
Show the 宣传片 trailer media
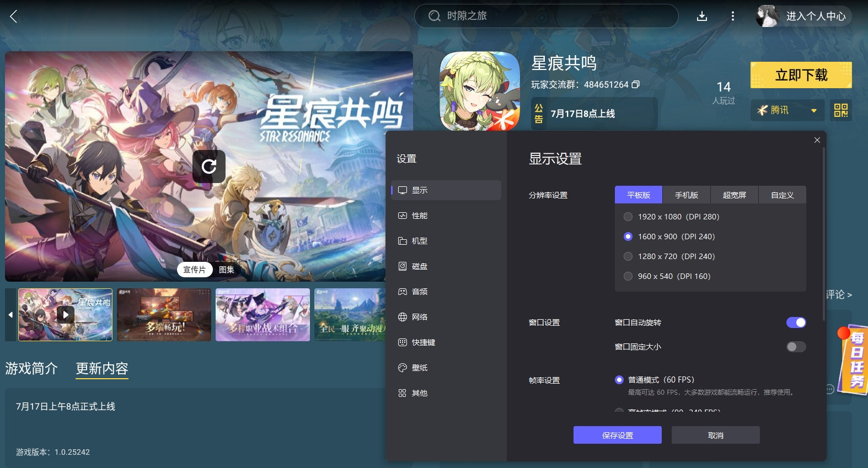195,270
